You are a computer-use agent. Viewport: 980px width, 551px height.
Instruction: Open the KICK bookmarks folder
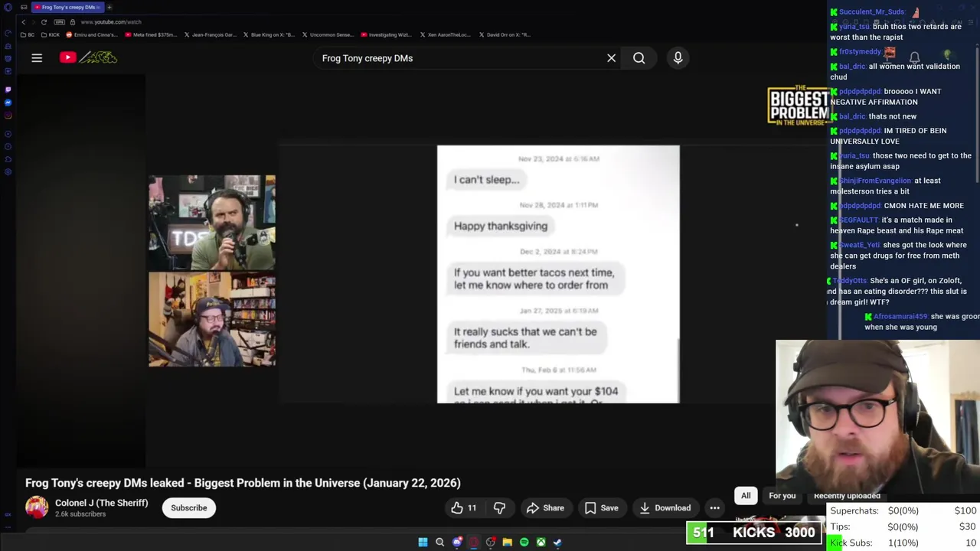[51, 34]
